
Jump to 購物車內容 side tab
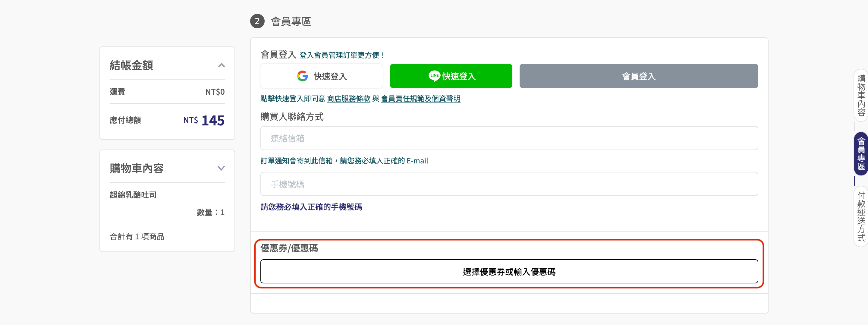point(861,95)
